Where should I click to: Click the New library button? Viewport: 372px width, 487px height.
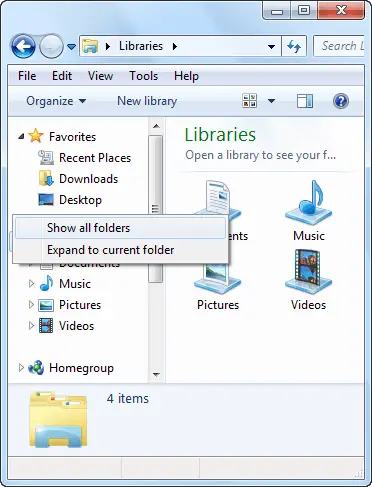coord(147,101)
